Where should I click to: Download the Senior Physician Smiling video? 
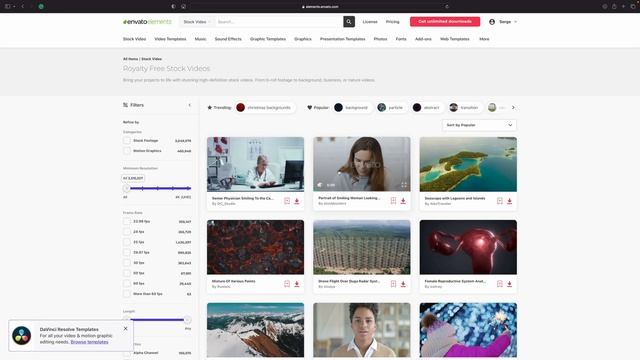click(297, 201)
